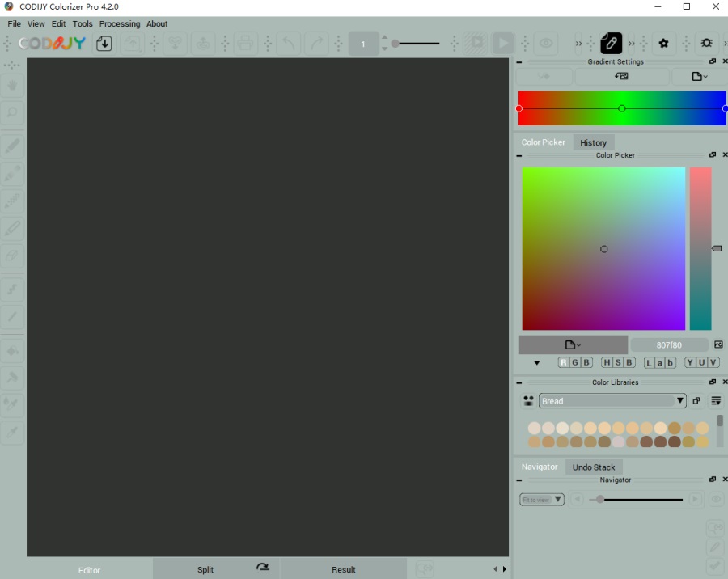Open the View menu
Screen dimensions: 728x579
tap(36, 23)
